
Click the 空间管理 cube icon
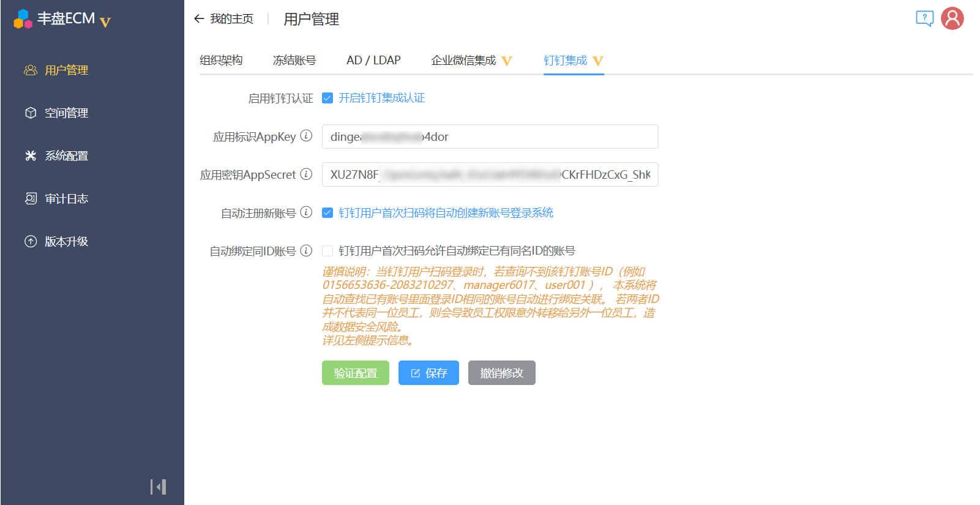coord(31,113)
